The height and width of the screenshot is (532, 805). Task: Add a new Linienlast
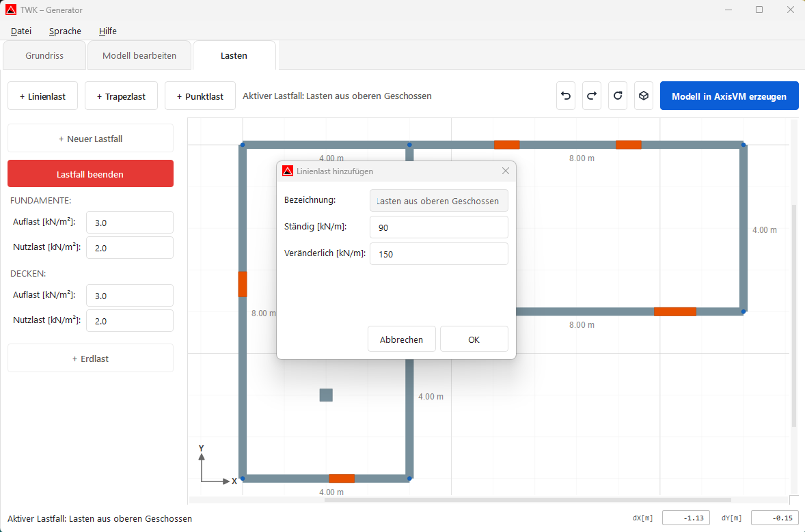[42, 96]
